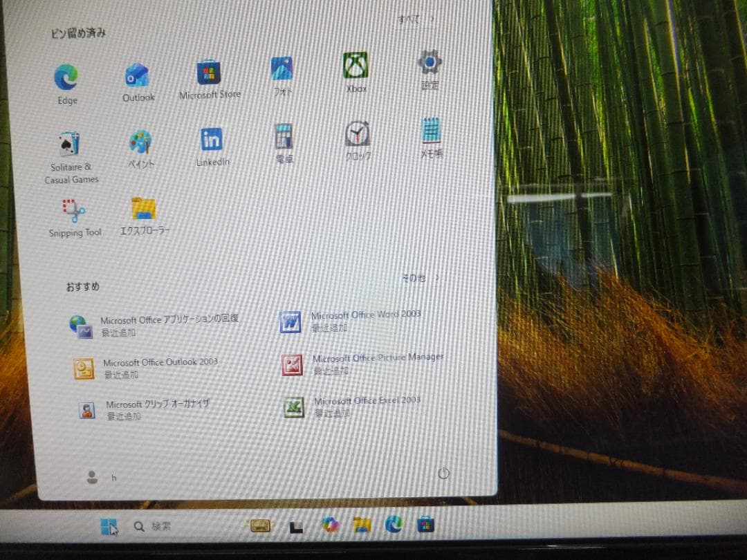Image resolution: width=747 pixels, height=560 pixels.
Task: Open Edge from the taskbar
Action: pyautogui.click(x=394, y=524)
